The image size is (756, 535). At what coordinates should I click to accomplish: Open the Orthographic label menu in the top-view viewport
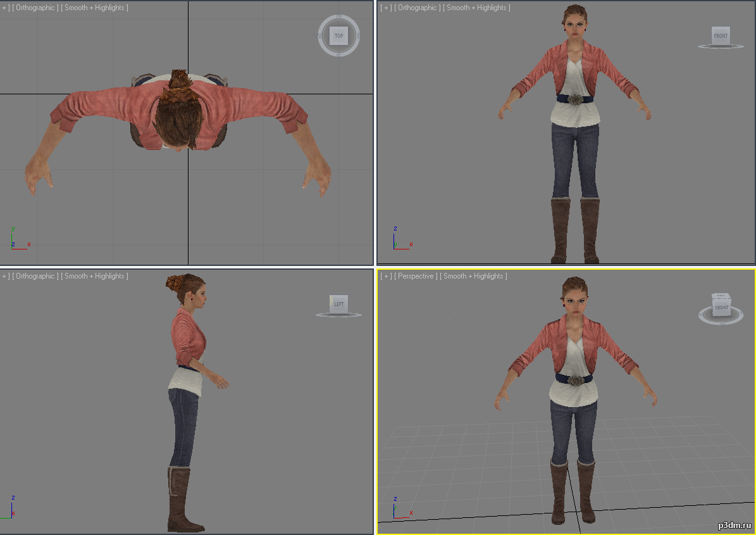pyautogui.click(x=35, y=8)
